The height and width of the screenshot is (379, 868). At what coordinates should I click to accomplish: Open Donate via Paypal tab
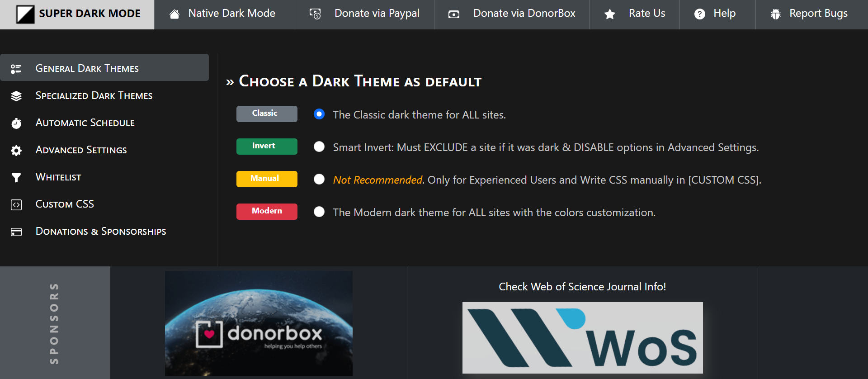(365, 14)
